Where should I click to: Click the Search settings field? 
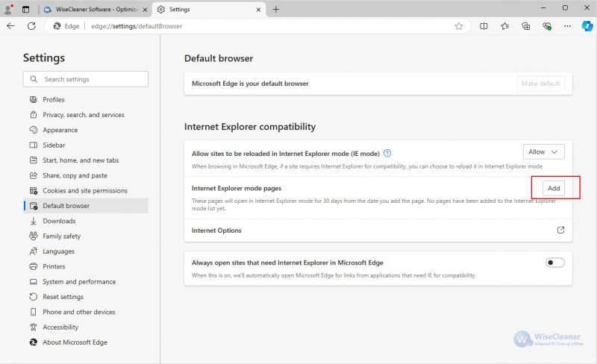pos(86,79)
